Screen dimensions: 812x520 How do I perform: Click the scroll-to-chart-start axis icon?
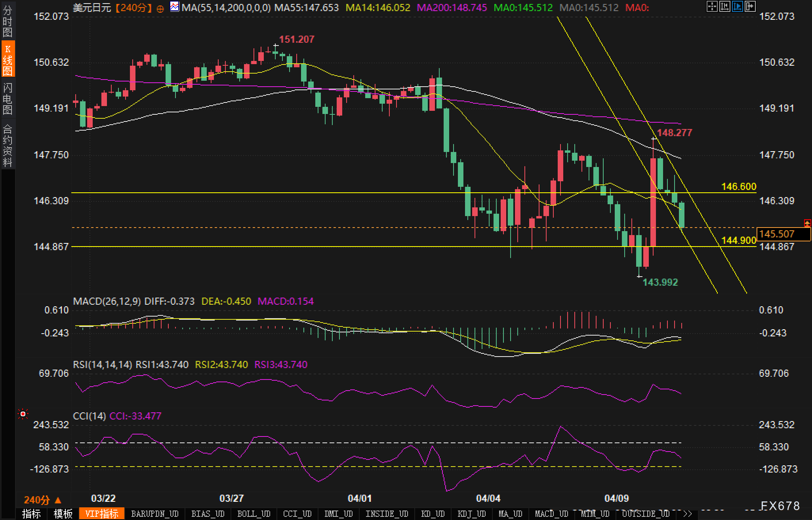[x=724, y=7]
